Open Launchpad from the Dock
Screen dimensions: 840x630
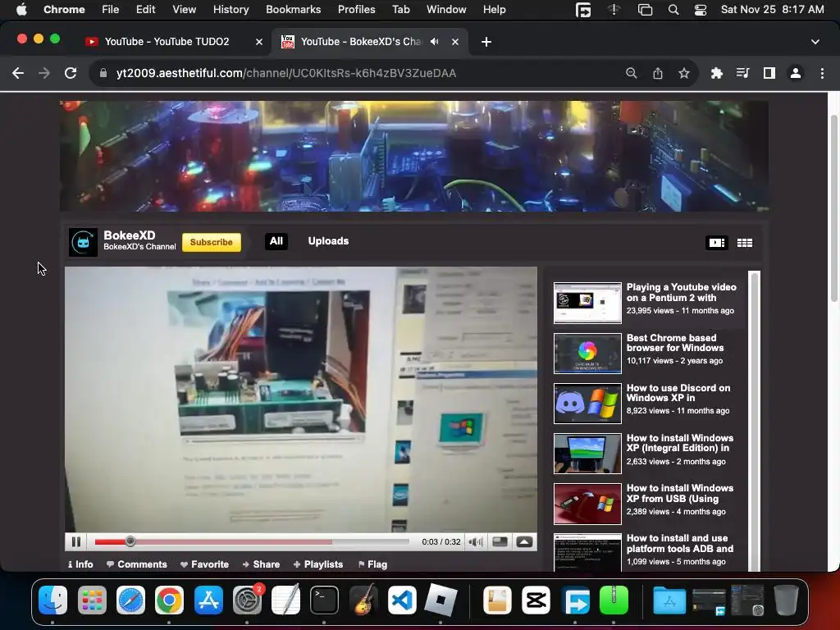tap(92, 600)
